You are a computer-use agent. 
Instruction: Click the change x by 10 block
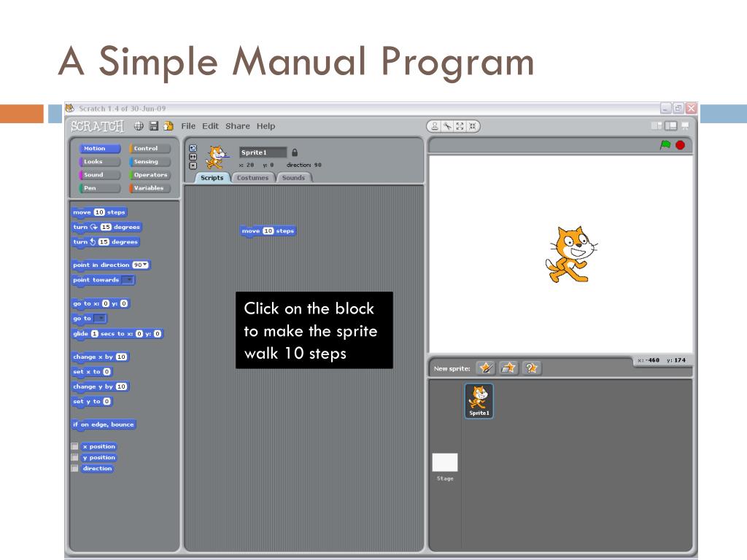101,357
